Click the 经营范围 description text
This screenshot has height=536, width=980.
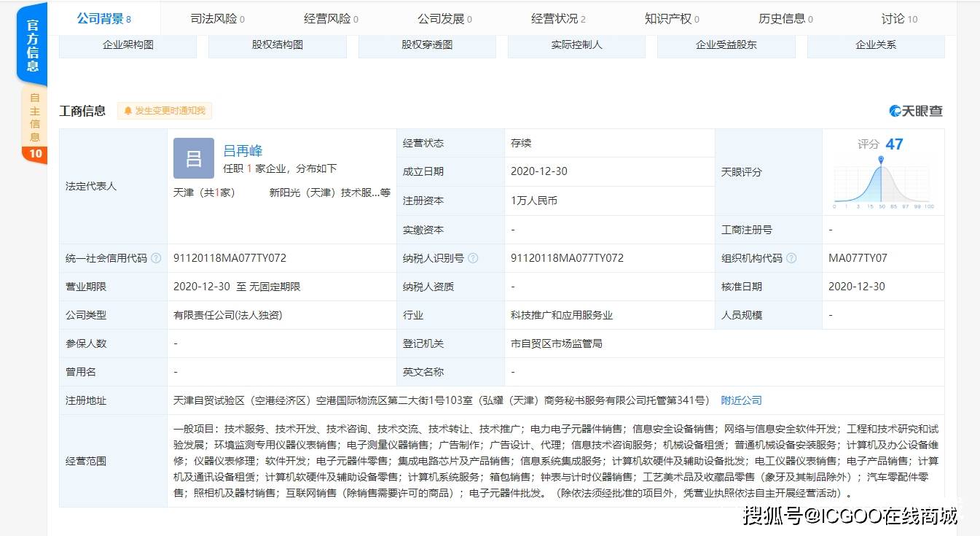[x=556, y=461]
